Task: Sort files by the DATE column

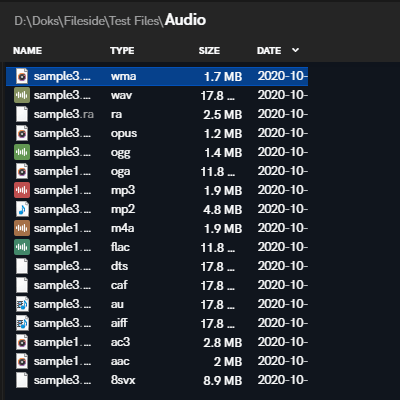Action: [269, 51]
